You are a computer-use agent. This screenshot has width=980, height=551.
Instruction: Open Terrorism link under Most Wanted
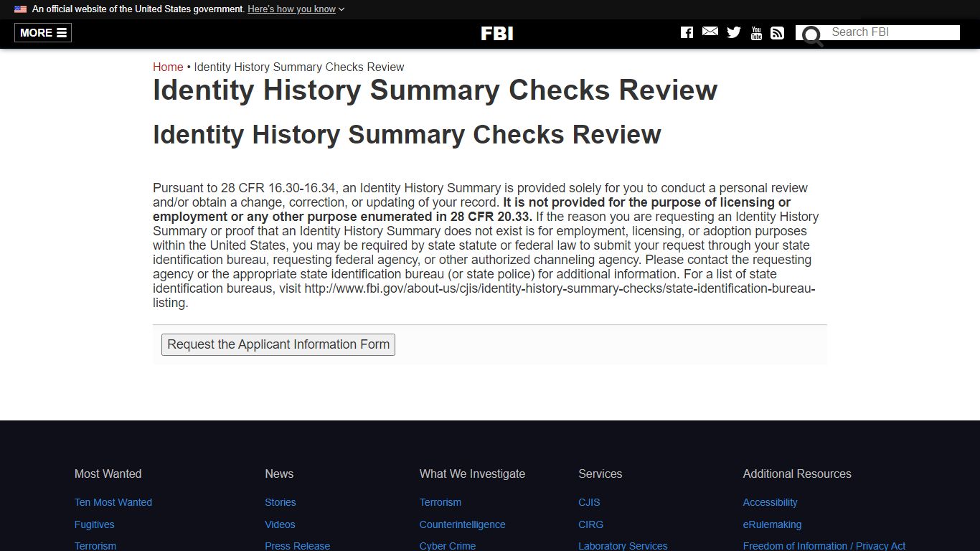(95, 546)
